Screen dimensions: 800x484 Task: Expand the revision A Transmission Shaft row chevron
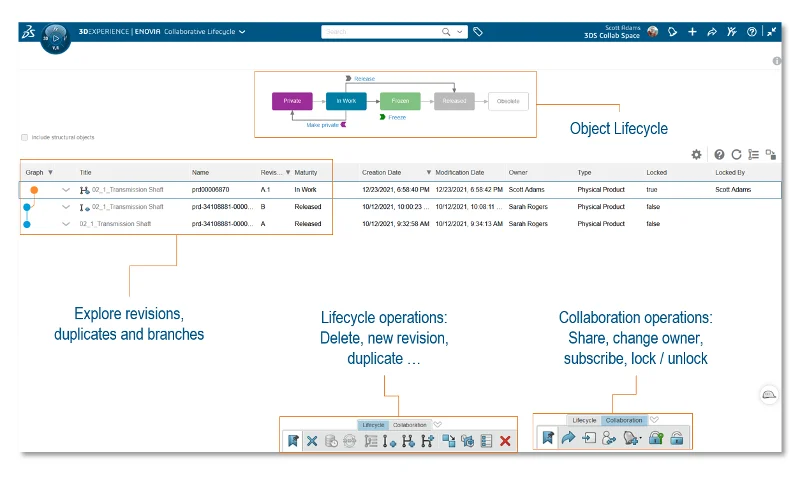click(66, 224)
